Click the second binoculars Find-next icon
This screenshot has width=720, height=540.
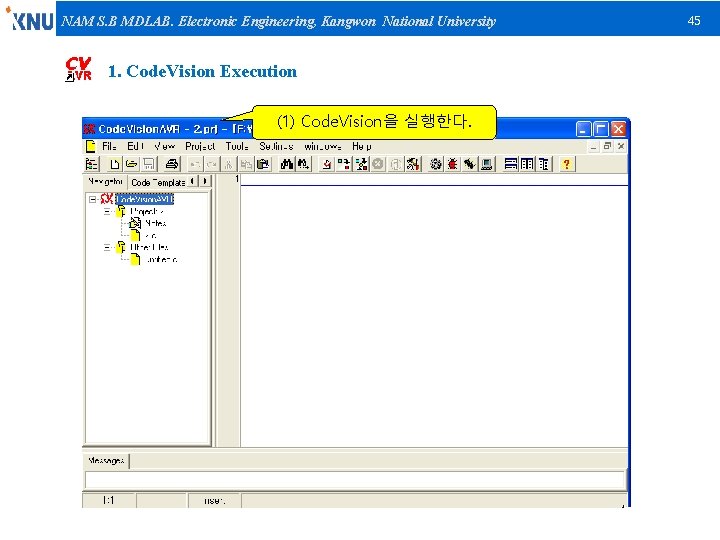(304, 164)
